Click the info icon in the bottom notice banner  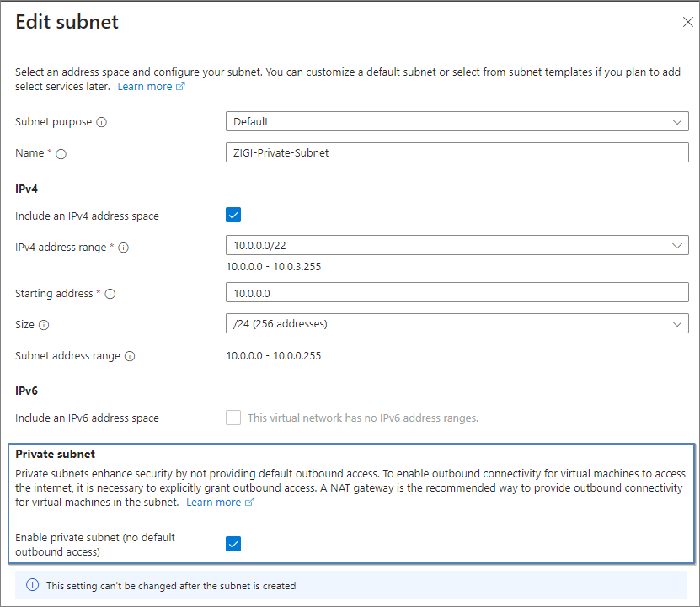coord(32,585)
